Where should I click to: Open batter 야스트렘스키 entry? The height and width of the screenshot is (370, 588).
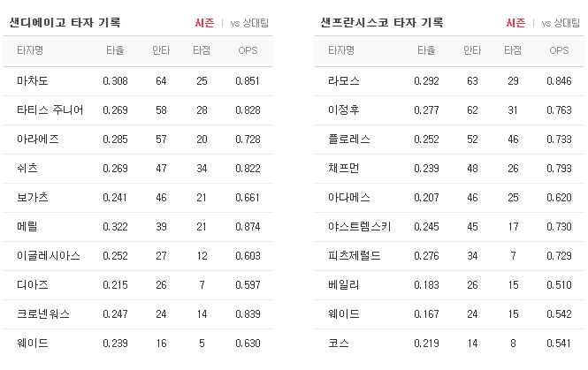359,227
